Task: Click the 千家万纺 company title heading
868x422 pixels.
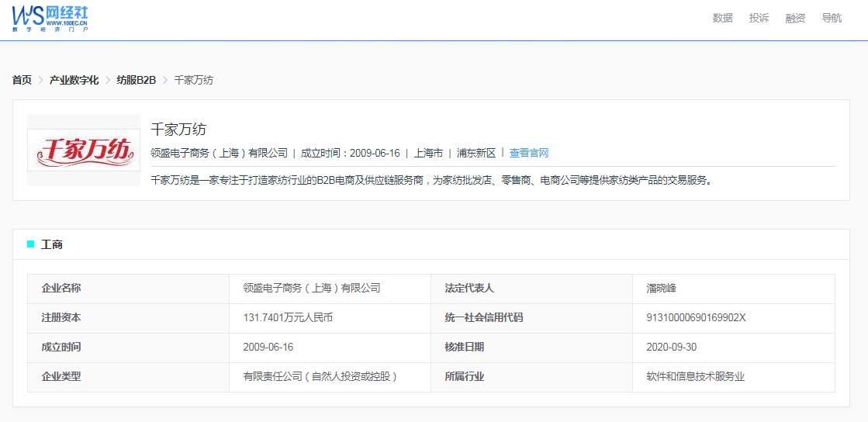Action: (178, 130)
